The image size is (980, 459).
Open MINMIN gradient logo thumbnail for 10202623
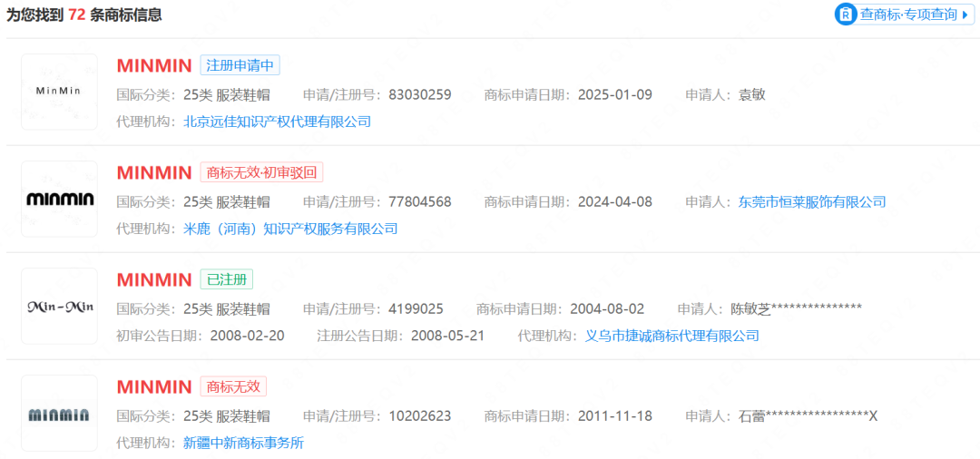pos(59,414)
